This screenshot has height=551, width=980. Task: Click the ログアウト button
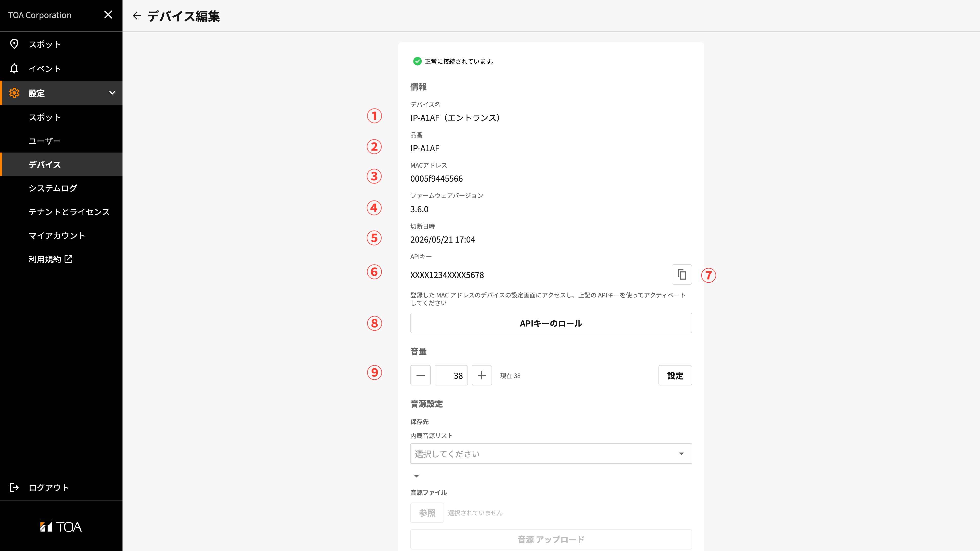click(x=61, y=487)
